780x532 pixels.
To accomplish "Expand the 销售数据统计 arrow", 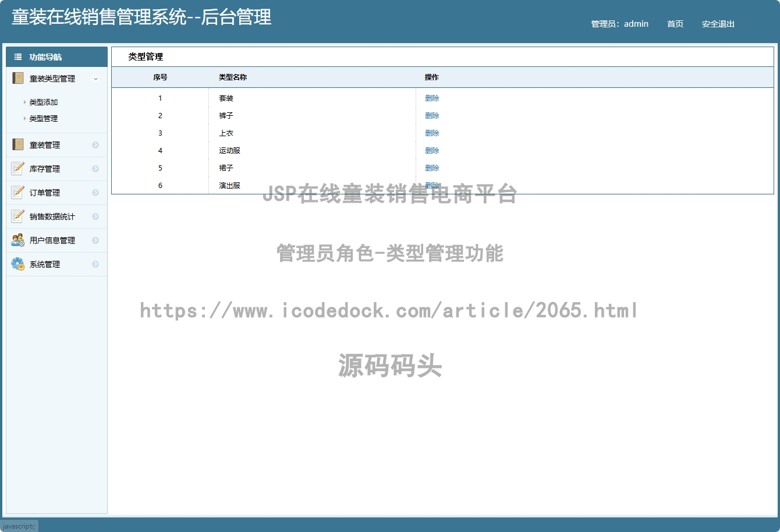I will click(x=95, y=217).
